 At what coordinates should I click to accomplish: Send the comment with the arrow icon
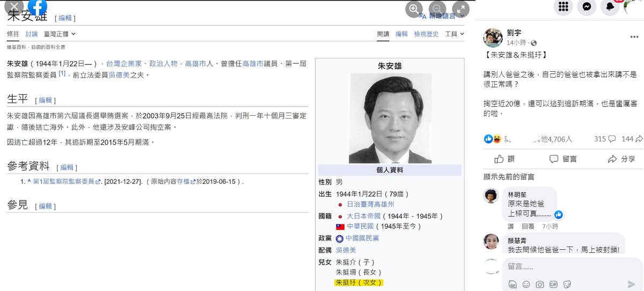point(632,284)
